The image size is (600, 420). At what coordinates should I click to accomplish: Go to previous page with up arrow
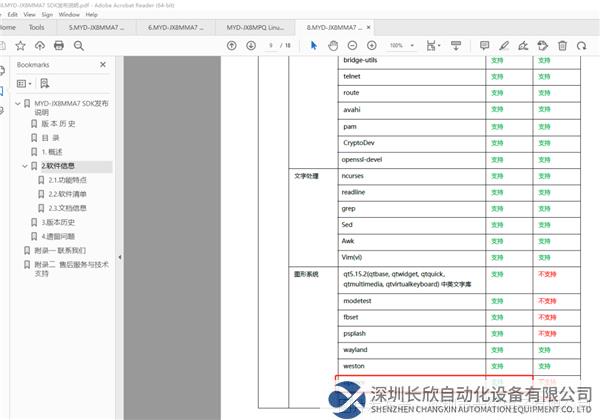pos(232,46)
